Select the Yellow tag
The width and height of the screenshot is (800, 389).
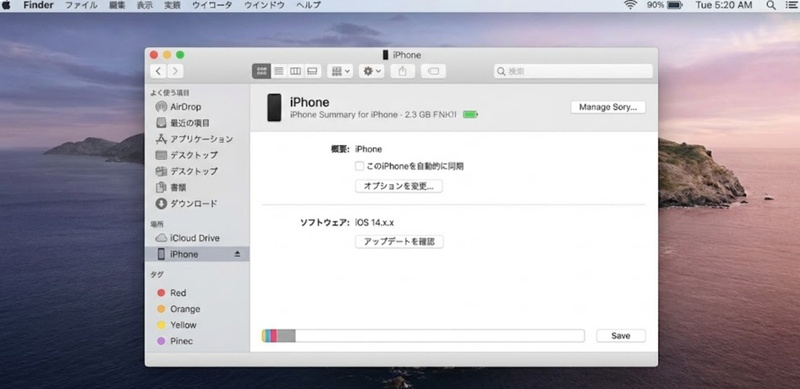(197, 325)
